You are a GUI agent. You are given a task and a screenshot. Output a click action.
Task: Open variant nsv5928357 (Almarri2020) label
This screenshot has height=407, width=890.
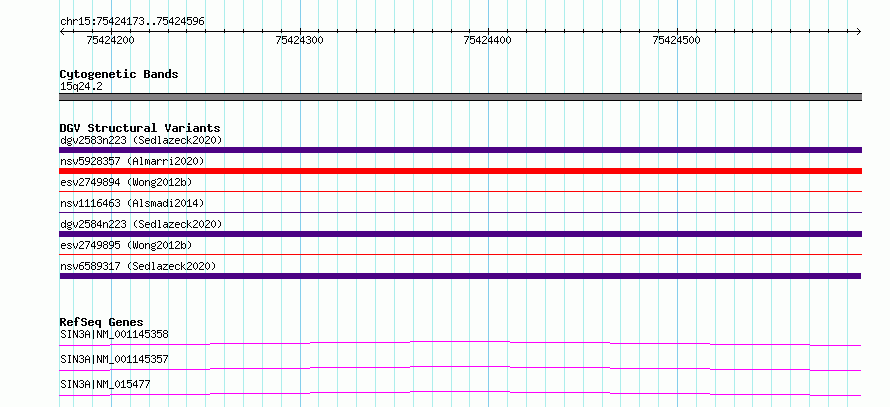[132, 161]
